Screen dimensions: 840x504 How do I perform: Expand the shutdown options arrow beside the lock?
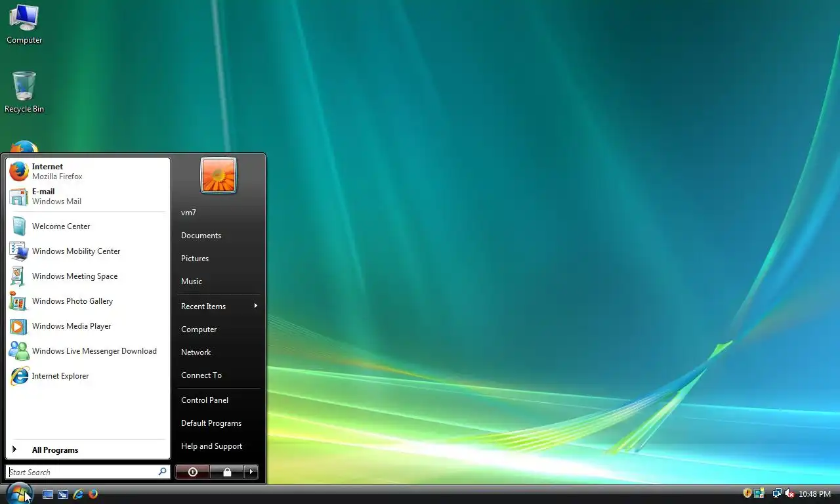click(x=251, y=472)
